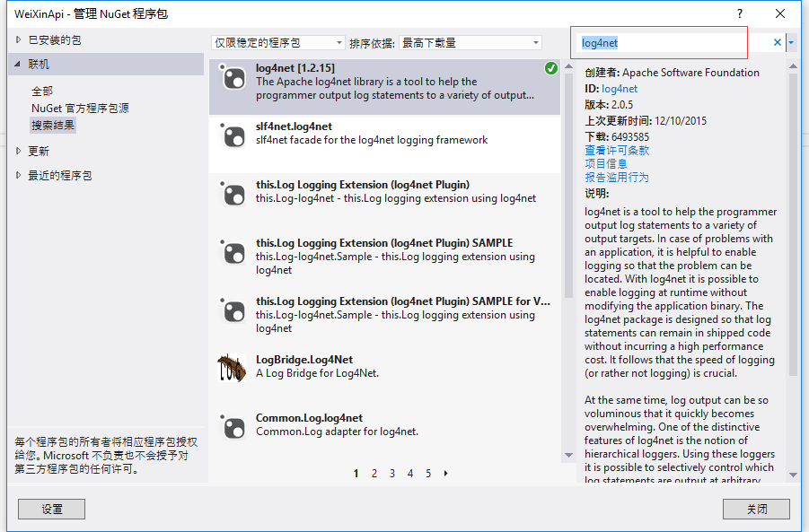Open the help question mark button

pos(740,14)
